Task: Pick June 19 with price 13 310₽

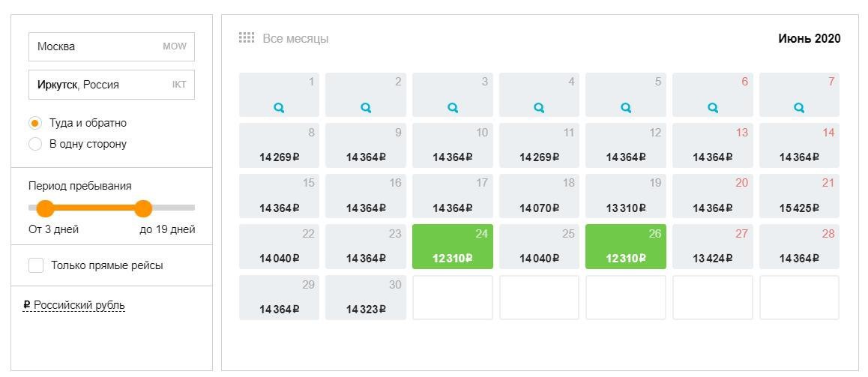Action: point(626,195)
